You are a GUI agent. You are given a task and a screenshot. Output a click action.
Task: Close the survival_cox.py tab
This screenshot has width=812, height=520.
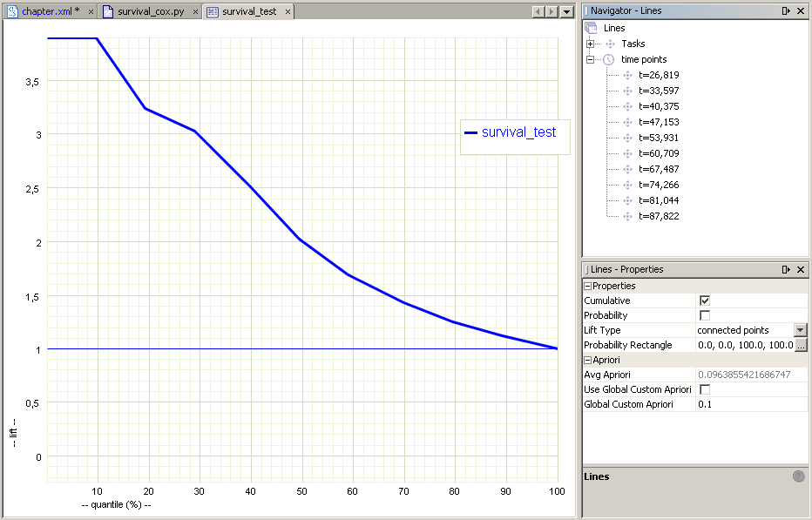coord(195,11)
